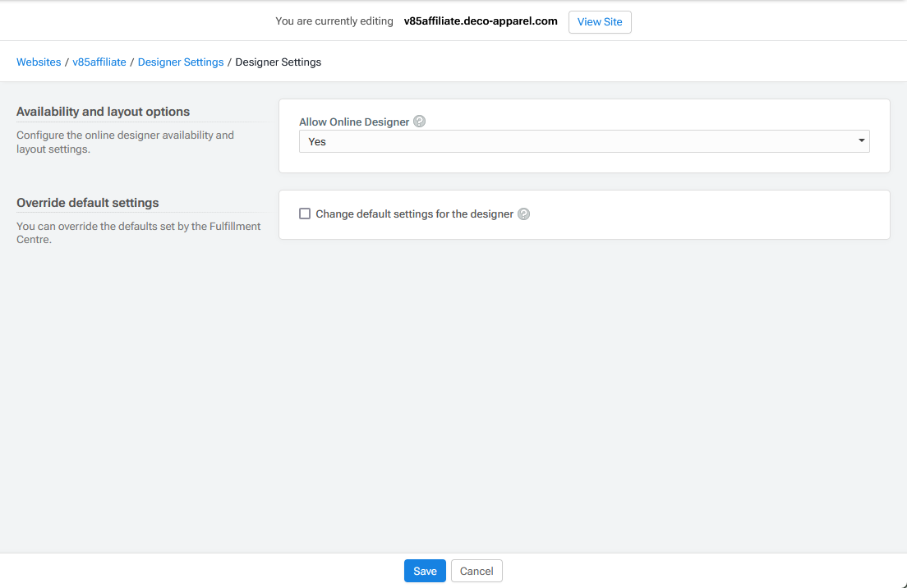This screenshot has height=588, width=907.
Task: Click the v85affiliate.deco-apparel.com domain text
Action: point(481,21)
